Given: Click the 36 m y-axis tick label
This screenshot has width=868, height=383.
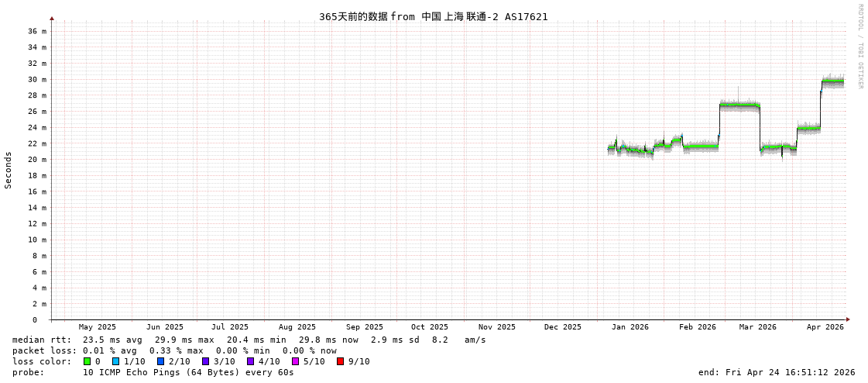Looking at the screenshot, I should click(38, 31).
